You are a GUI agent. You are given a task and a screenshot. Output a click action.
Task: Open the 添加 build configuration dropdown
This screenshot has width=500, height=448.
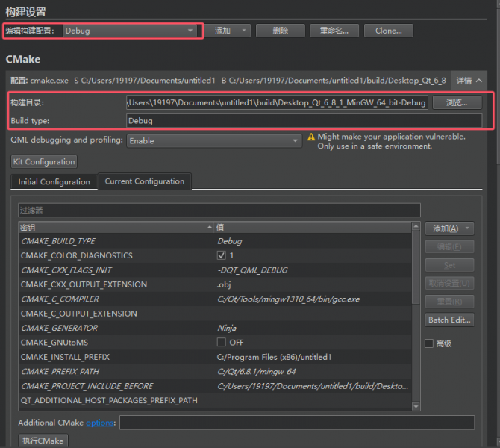[229, 31]
